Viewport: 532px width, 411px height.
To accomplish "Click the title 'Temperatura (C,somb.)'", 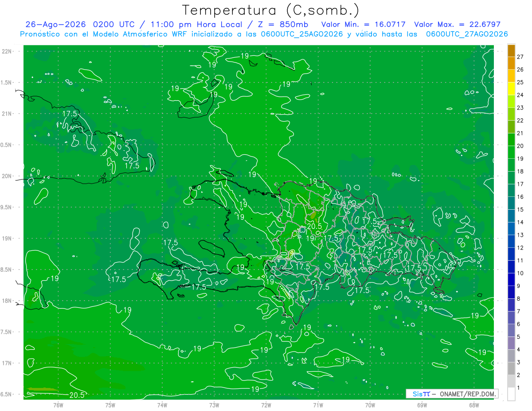I will [271, 10].
